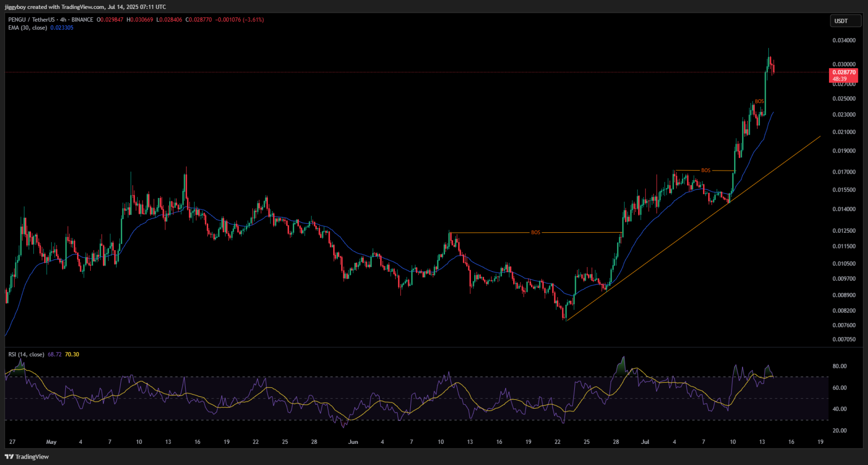868x465 pixels.
Task: Click the RSI (14, close) indicator legend
Action: (x=26, y=354)
